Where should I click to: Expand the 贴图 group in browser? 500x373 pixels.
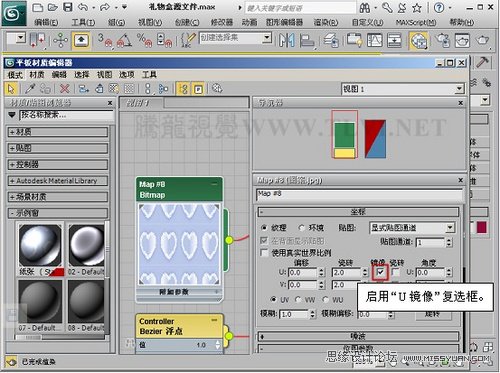[x=58, y=148]
